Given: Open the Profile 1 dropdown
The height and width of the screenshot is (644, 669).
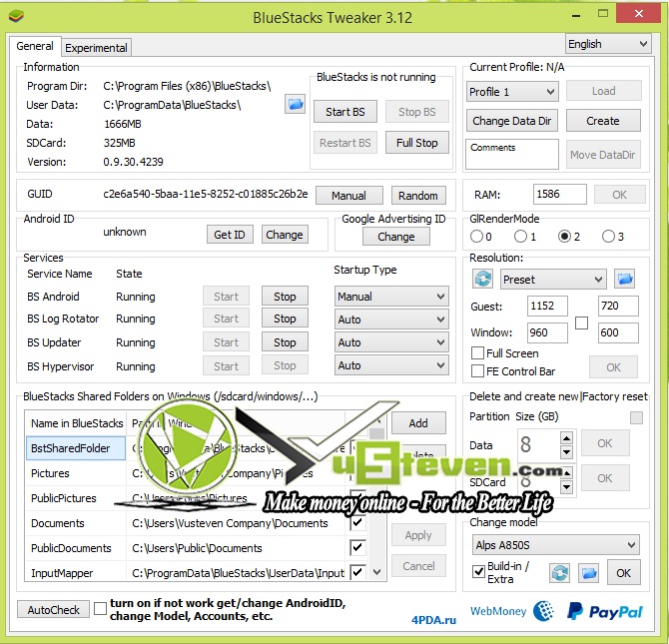Looking at the screenshot, I should 512,91.
